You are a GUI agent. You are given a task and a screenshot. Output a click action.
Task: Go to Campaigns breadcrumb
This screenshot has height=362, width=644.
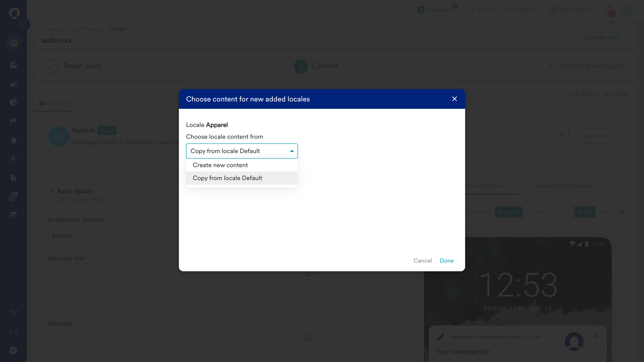pyautogui.click(x=53, y=29)
